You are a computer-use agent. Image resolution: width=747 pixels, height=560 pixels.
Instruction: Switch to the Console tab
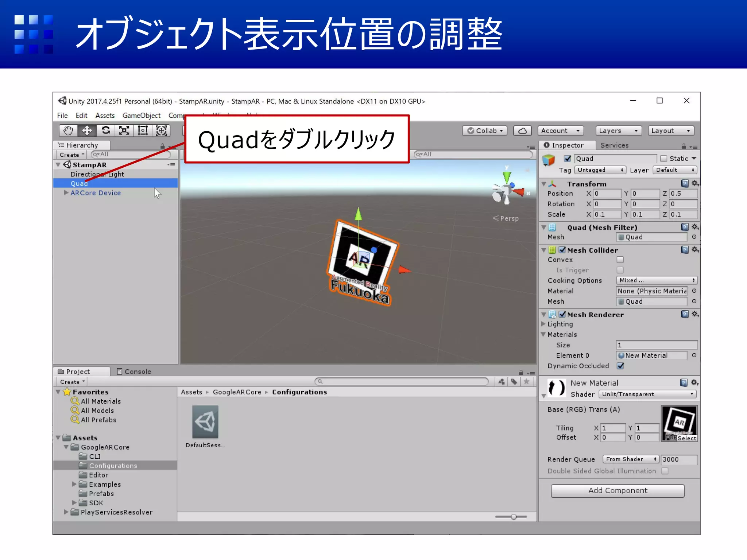pos(134,372)
